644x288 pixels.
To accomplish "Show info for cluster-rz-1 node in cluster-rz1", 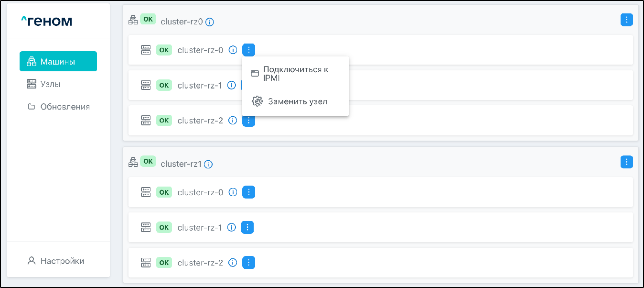I will tap(232, 228).
